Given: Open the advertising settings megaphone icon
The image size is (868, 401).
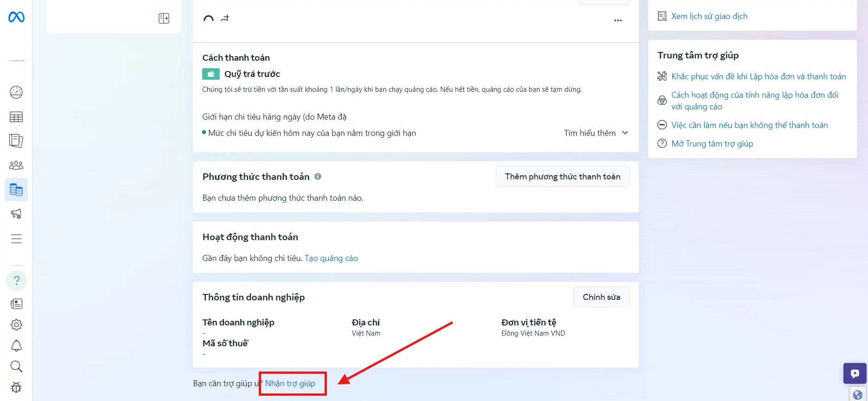Looking at the screenshot, I should tap(16, 214).
